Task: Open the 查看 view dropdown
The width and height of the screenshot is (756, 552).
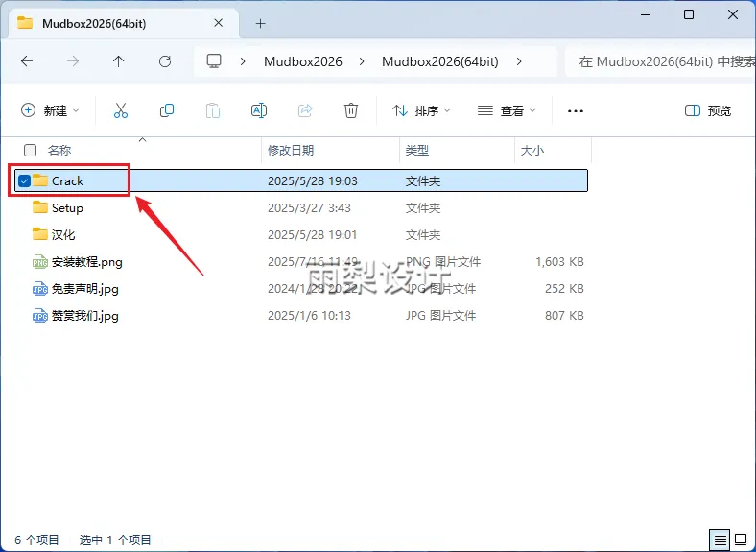Action: 507,111
